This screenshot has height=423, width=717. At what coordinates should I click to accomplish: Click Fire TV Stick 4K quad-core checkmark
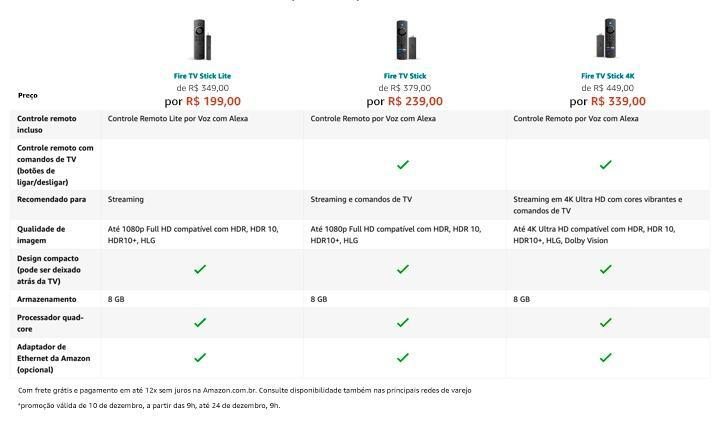pyautogui.click(x=605, y=323)
